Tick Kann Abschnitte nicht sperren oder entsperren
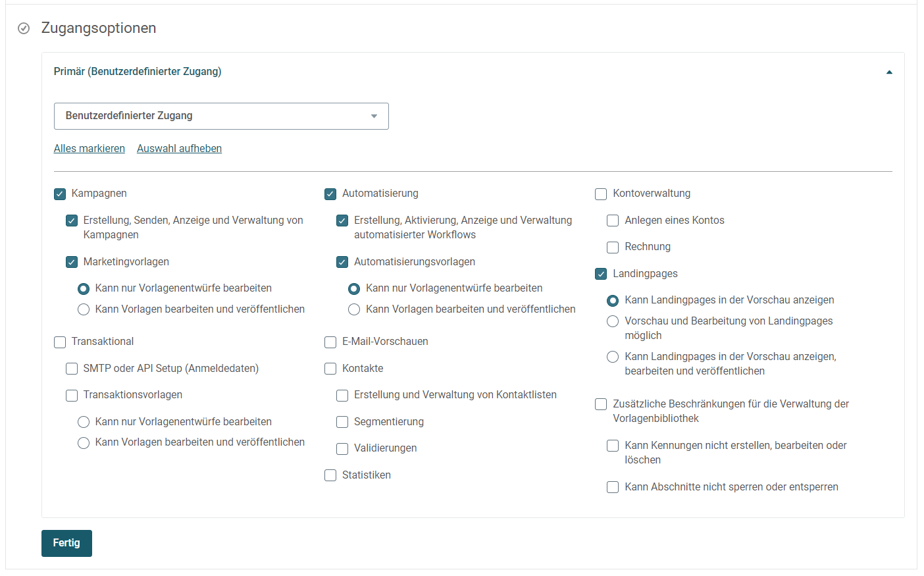The height and width of the screenshot is (576, 924). pos(613,487)
